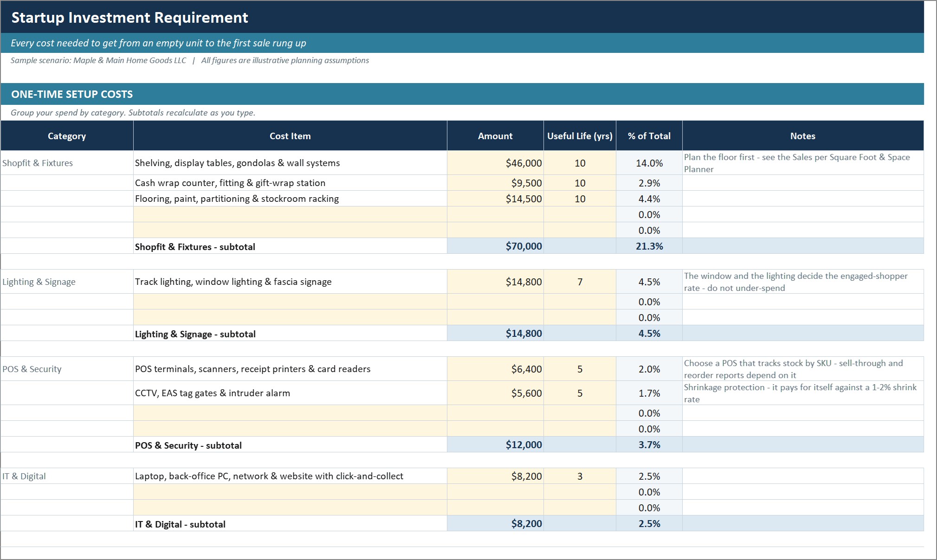Screen dimensions: 937x560
Task: Select the Startup Investment Requirement title
Action: click(x=129, y=18)
